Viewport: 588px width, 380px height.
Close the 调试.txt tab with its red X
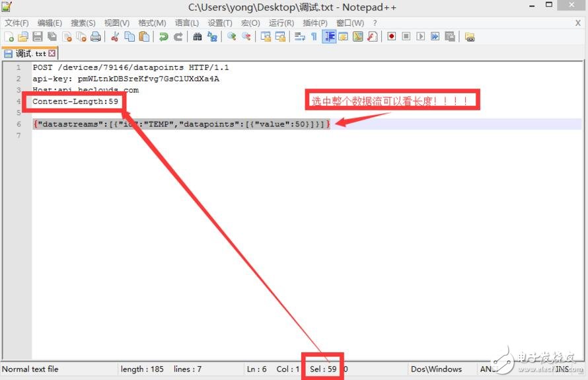(x=52, y=54)
